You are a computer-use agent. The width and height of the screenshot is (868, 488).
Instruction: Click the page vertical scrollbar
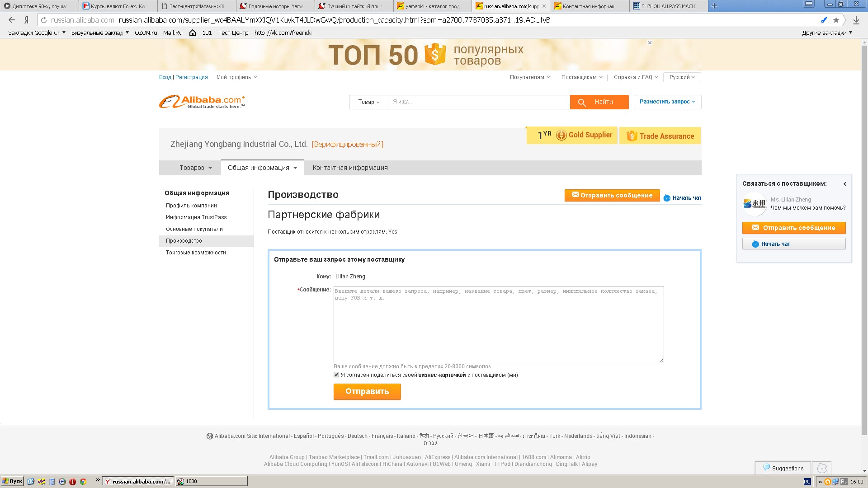click(864, 239)
